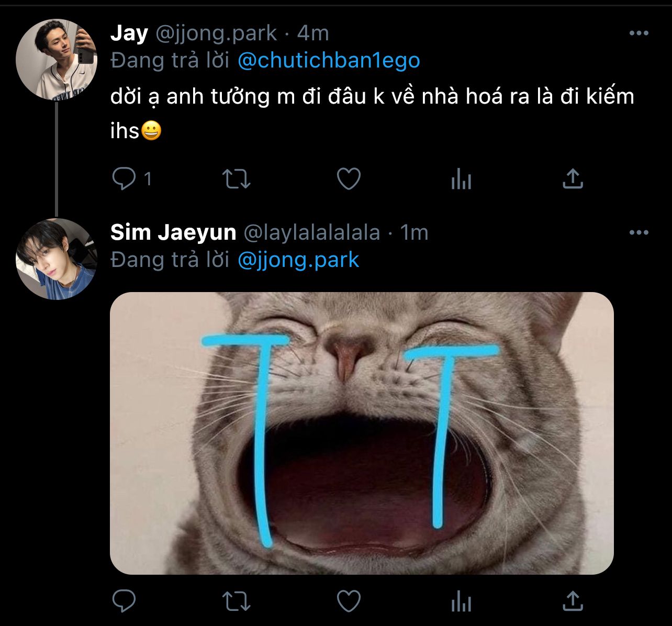Screen dimensions: 672x626
Task: Open more options for Sim Jaeyun's tweet
Action: 639,232
